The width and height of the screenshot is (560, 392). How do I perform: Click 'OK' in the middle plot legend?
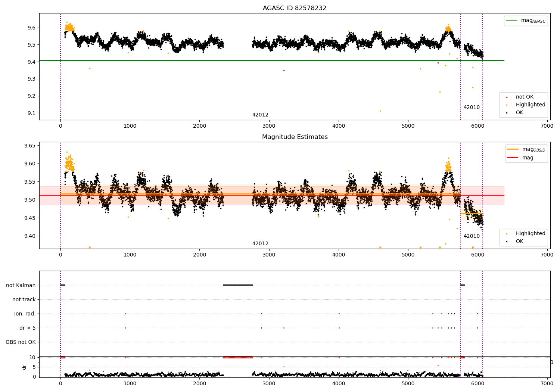(x=519, y=242)
